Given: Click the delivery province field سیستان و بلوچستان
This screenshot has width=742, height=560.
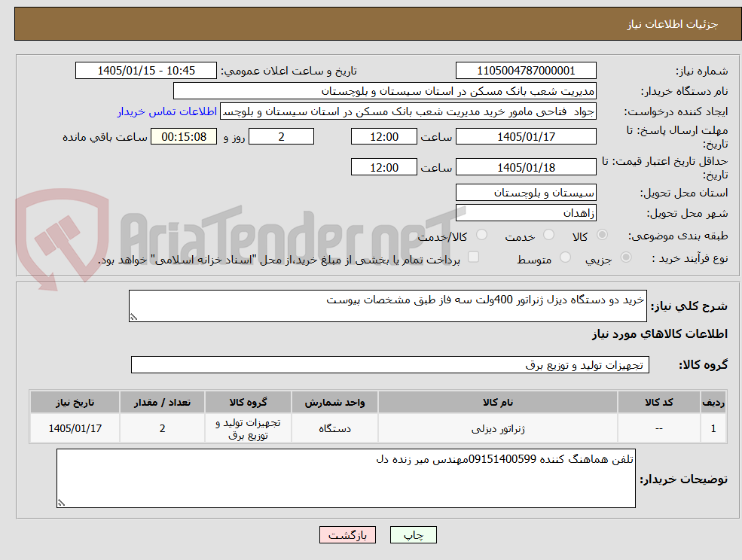Looking at the screenshot, I should [x=526, y=193].
